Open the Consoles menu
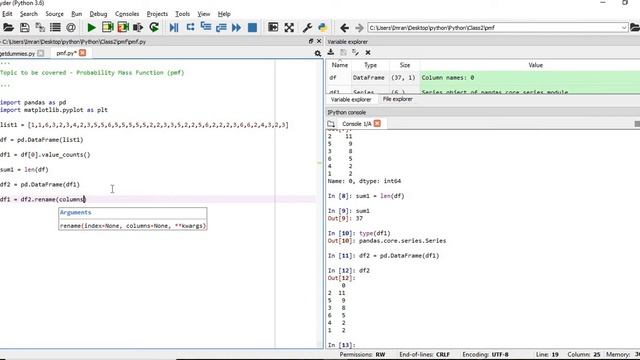The height and width of the screenshot is (360, 640). click(x=127, y=14)
